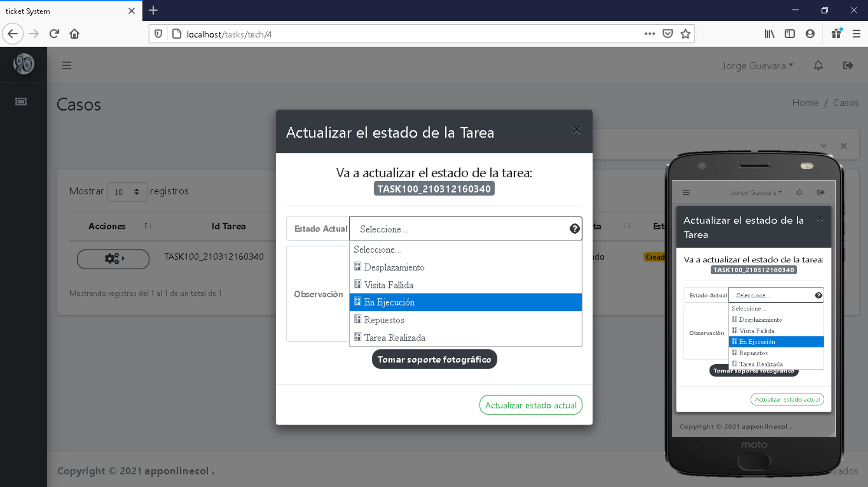Save to Pocket icon in address bar
This screenshot has height=487, width=868.
pyautogui.click(x=667, y=34)
